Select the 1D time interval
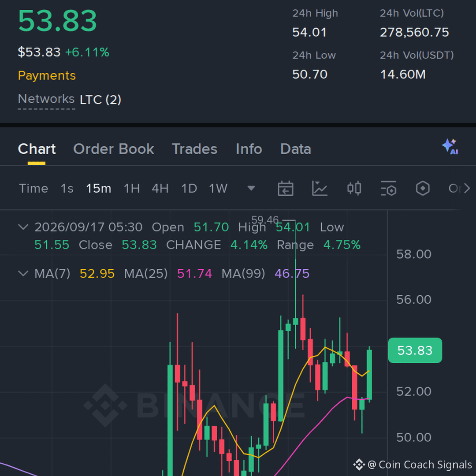 189,188
